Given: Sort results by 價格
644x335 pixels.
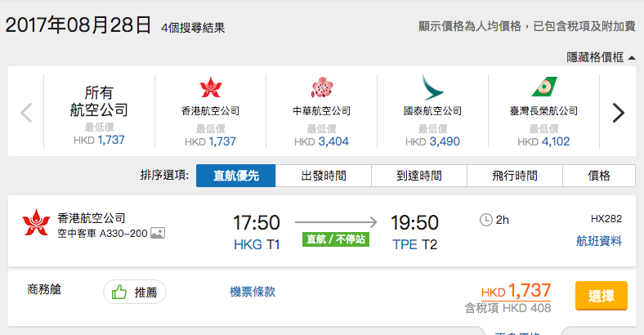Looking at the screenshot, I should (x=599, y=176).
